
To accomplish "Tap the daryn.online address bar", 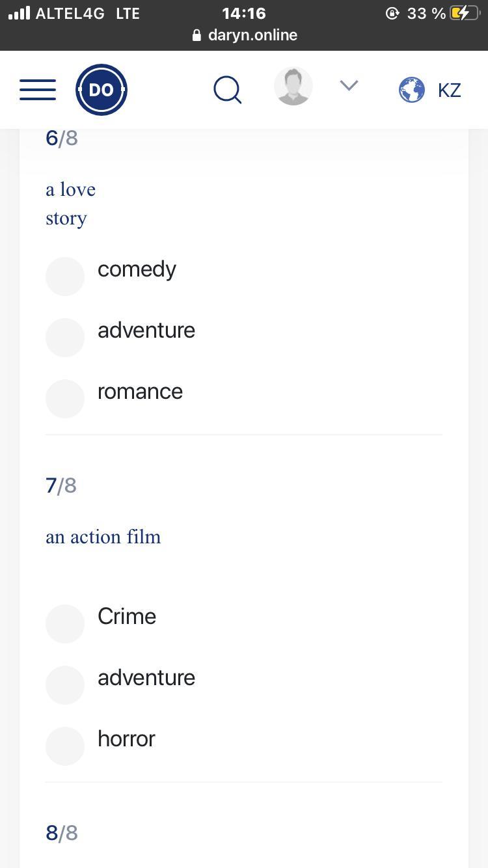I will pos(252,35).
